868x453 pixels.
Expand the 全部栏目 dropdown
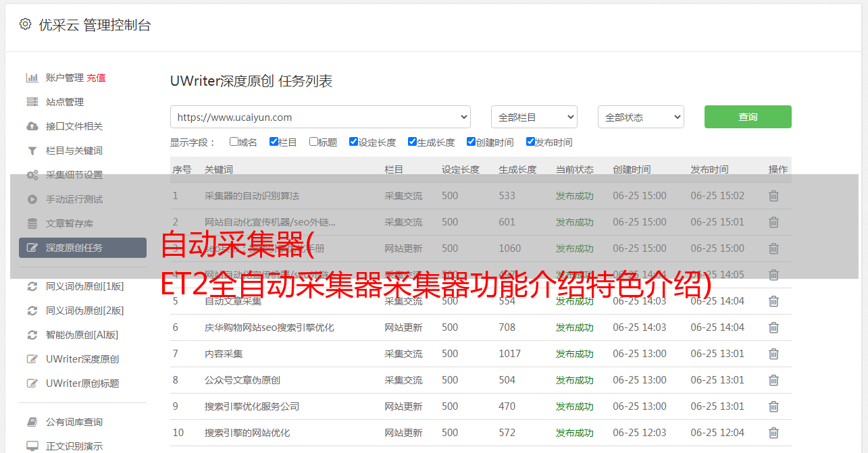(x=534, y=117)
